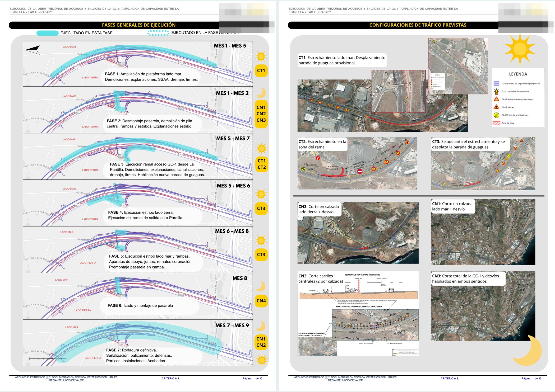555x392 pixels.
Task: Click the north arrow in the Fase 1 map
Action: coord(33,50)
